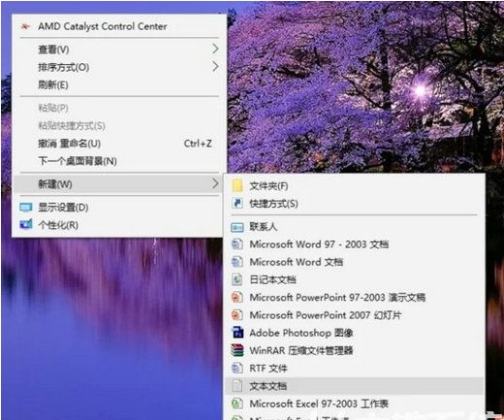Expand the arrow next to 排序方式(O)
504x420 pixels.
click(x=215, y=67)
